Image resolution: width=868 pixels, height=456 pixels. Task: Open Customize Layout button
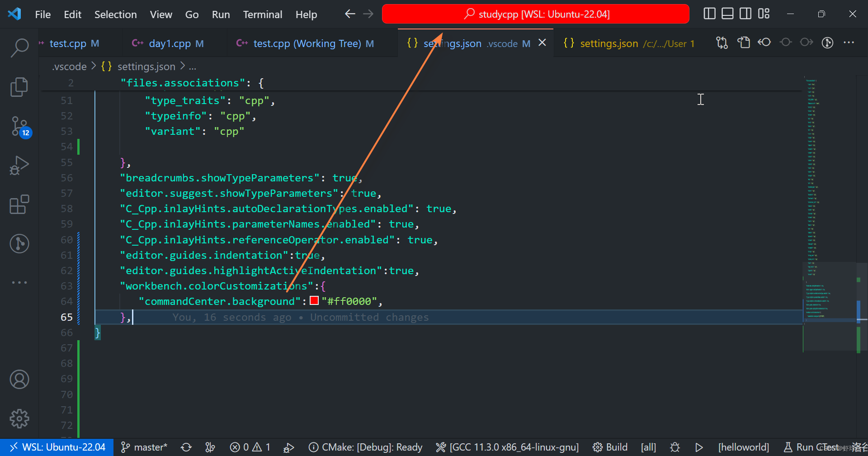coord(764,14)
